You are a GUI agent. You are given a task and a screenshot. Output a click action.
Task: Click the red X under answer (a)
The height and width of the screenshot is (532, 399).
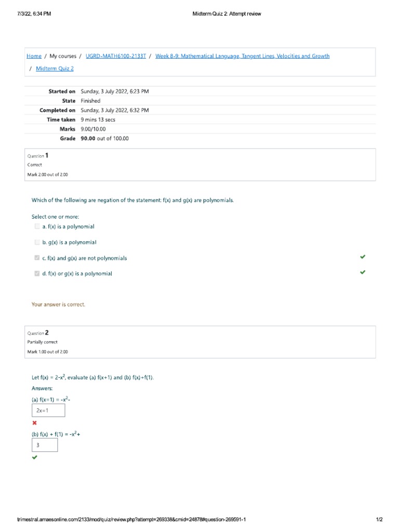(35, 423)
